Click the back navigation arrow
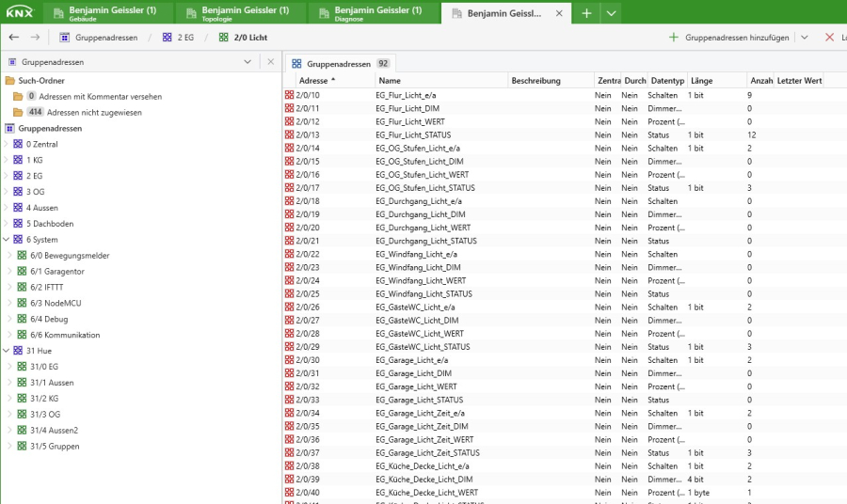 tap(13, 38)
